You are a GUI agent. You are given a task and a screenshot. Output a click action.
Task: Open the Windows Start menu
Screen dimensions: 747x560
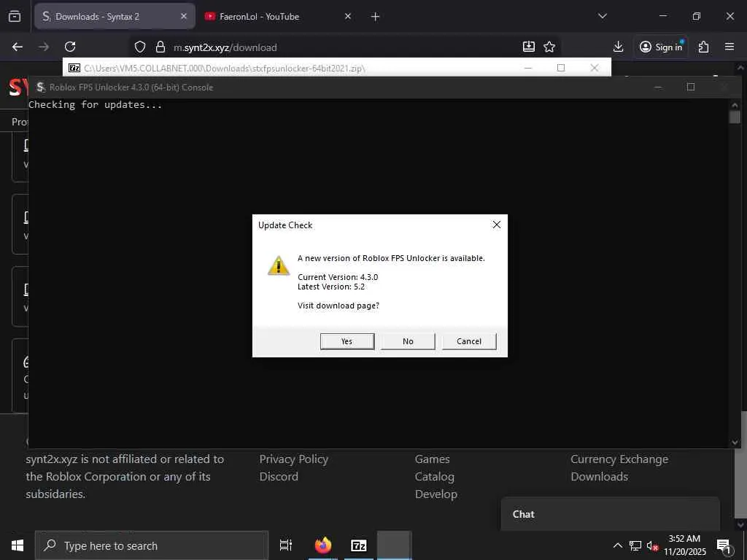point(18,545)
